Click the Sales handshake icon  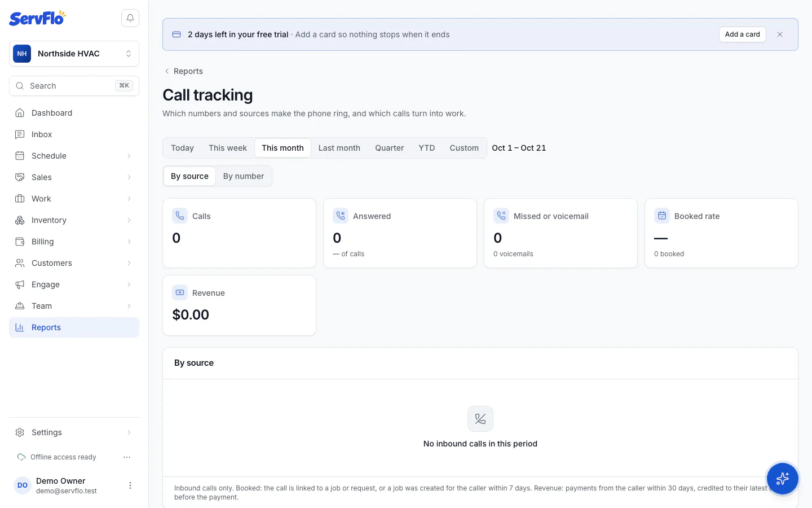pyautogui.click(x=20, y=177)
